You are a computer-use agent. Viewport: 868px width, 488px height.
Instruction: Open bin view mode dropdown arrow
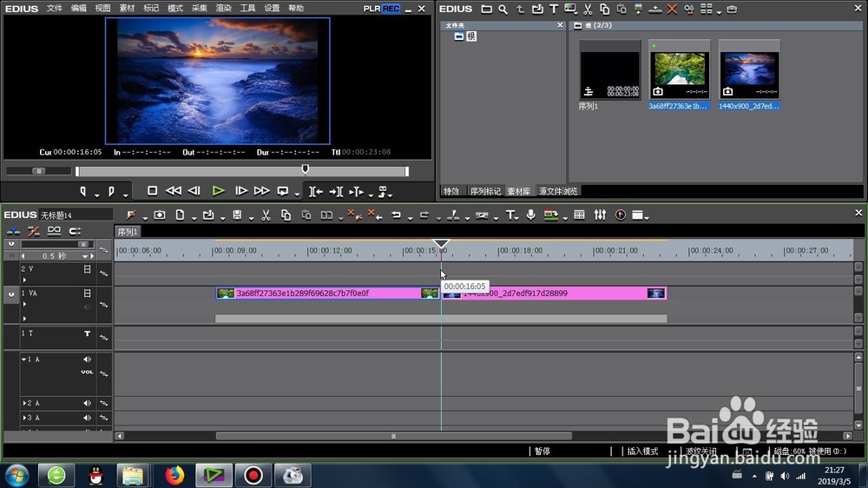coord(719,11)
